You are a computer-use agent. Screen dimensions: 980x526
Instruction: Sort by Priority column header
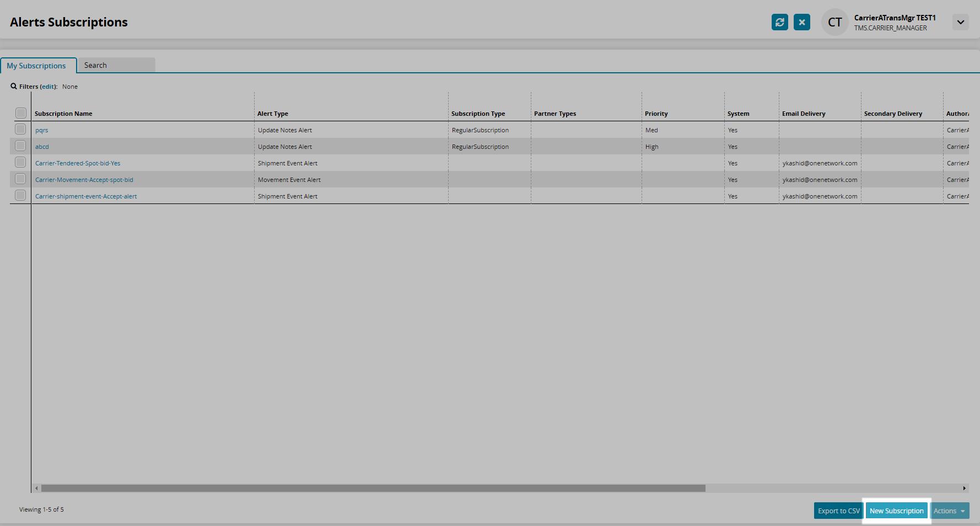click(x=656, y=114)
